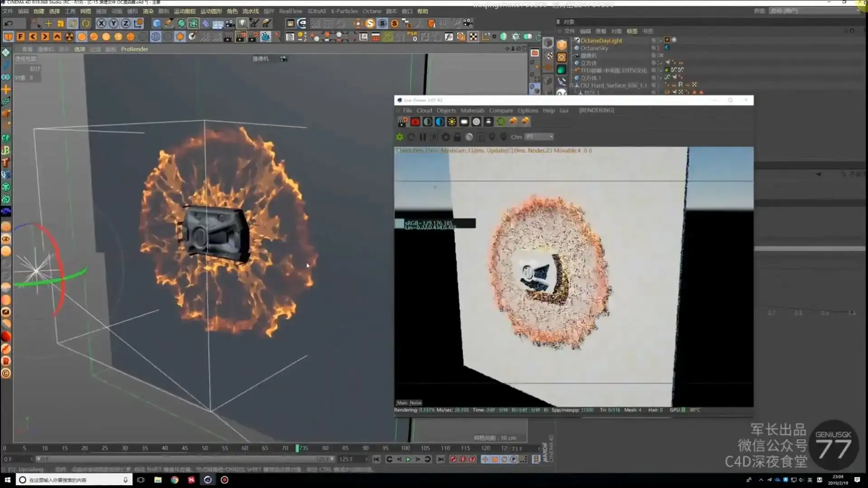
Task: Click the Windows search input box
Action: point(72,480)
